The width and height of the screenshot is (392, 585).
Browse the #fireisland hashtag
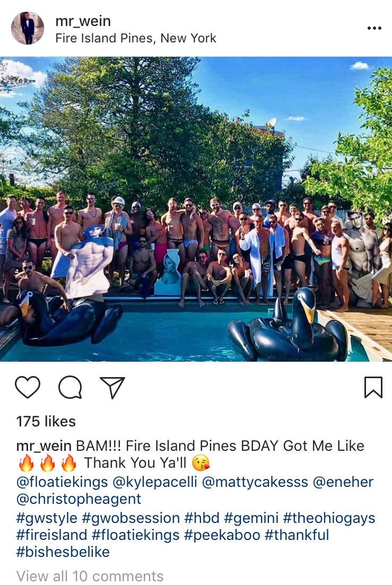point(51,535)
